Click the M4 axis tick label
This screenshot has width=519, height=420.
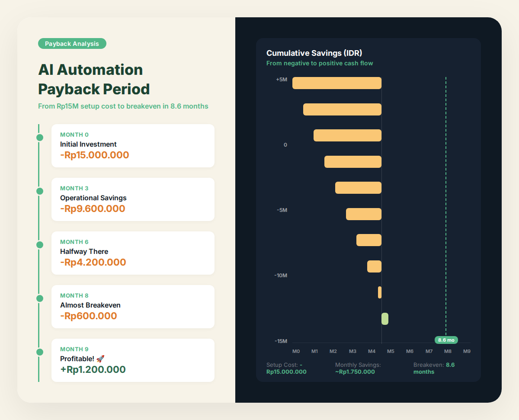click(x=372, y=351)
